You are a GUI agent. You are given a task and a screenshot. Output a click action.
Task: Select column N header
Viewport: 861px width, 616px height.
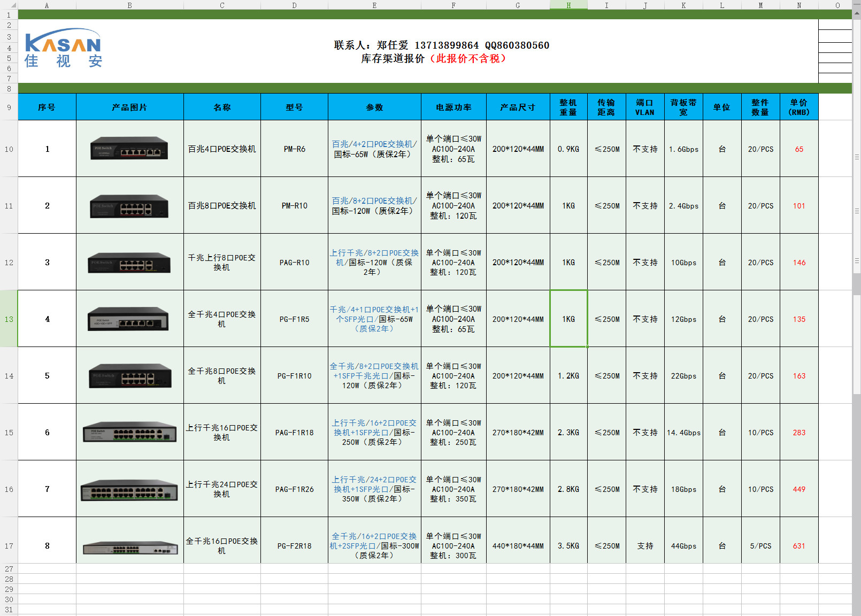tap(799, 5)
